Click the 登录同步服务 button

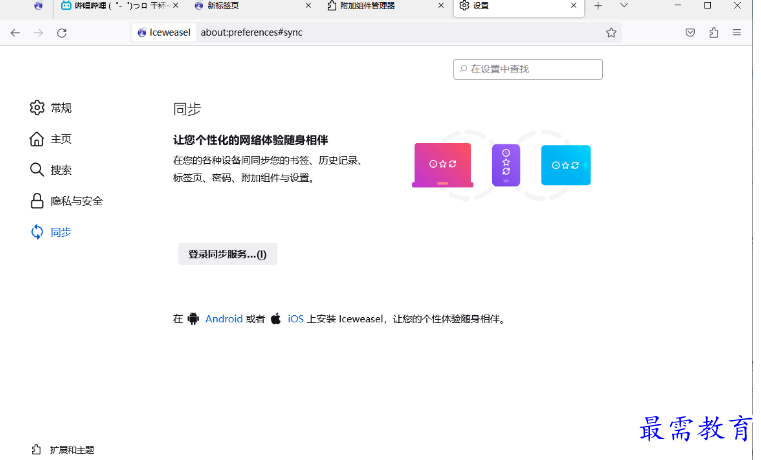tap(227, 254)
